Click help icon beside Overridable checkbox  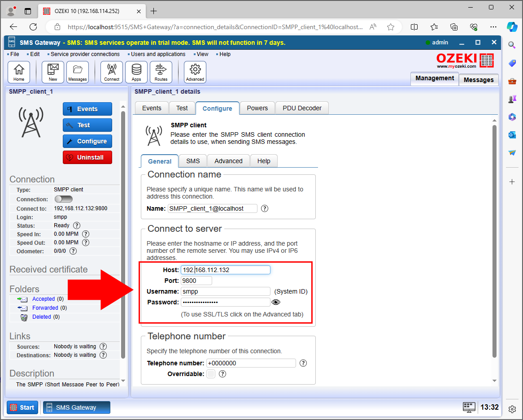pos(222,374)
